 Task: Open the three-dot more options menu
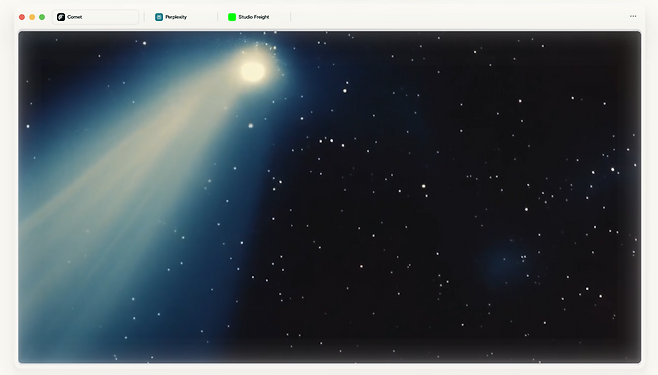coord(633,16)
